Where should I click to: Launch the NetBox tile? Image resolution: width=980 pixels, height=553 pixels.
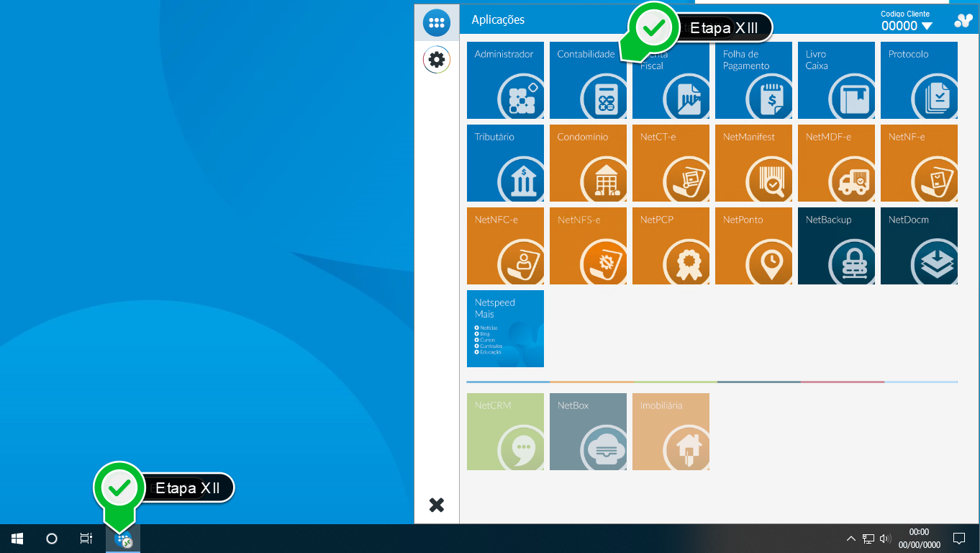click(588, 431)
